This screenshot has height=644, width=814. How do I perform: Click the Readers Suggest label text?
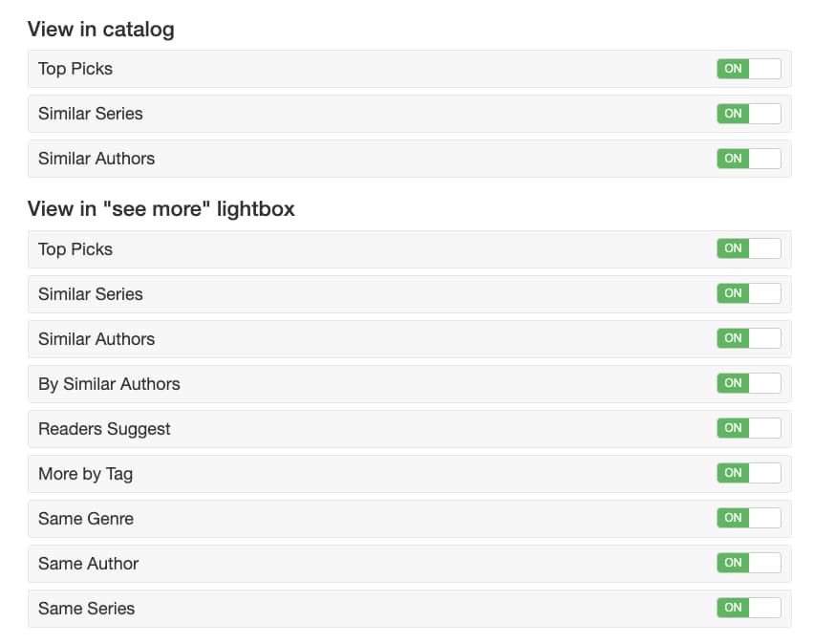click(x=104, y=428)
